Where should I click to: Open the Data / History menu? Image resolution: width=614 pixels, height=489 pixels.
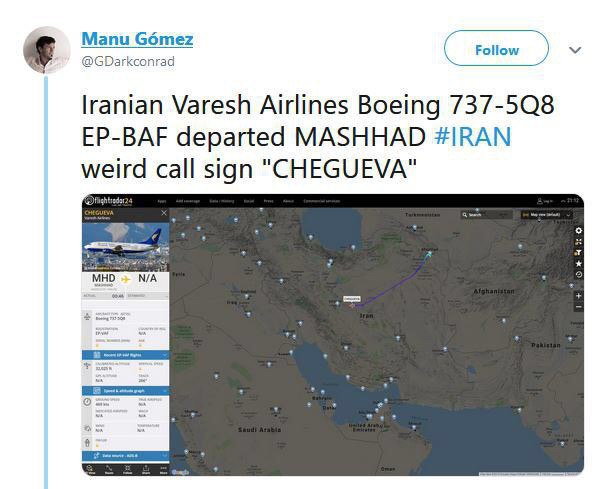(x=220, y=201)
